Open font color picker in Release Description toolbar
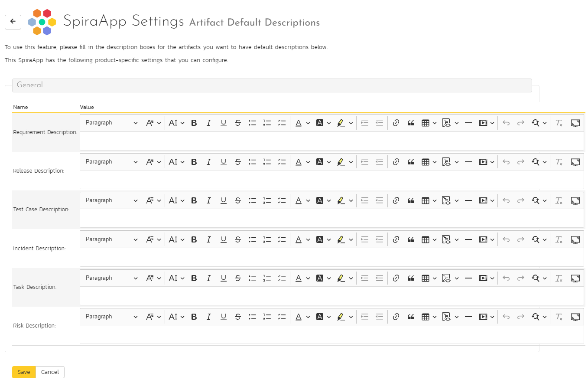 pos(303,162)
